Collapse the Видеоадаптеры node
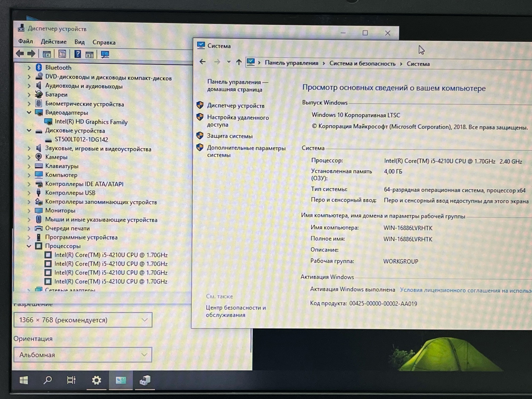 coord(29,113)
